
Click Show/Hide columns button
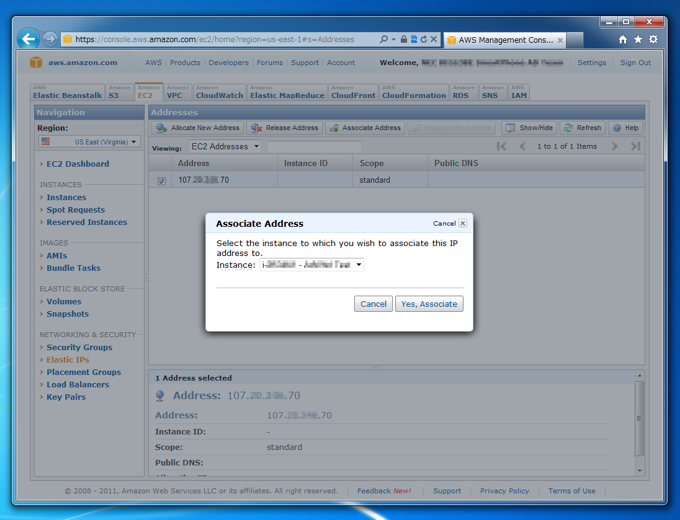[x=529, y=128]
